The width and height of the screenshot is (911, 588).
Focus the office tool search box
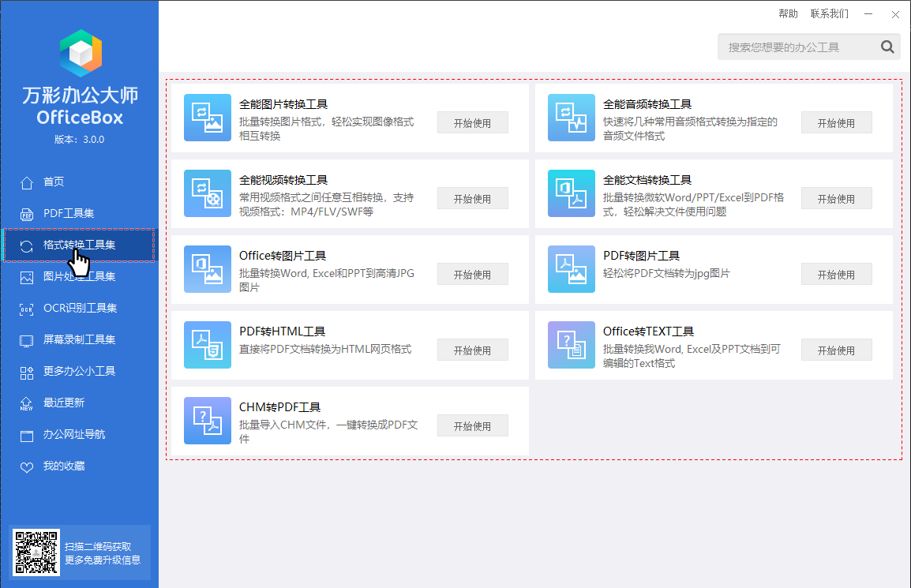796,47
